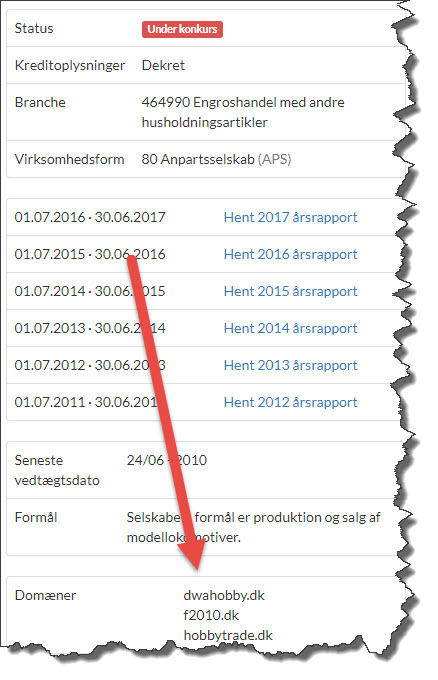
Task: Click the 464990 Engroshandel branch text
Action: point(243,112)
